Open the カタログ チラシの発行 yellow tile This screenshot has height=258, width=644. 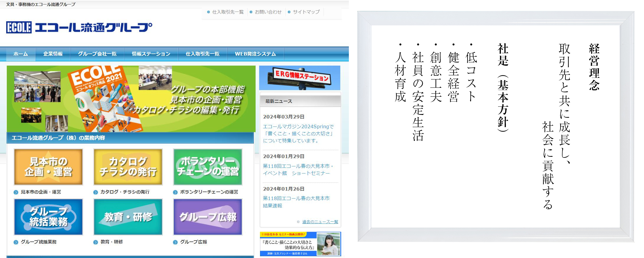[x=128, y=167]
